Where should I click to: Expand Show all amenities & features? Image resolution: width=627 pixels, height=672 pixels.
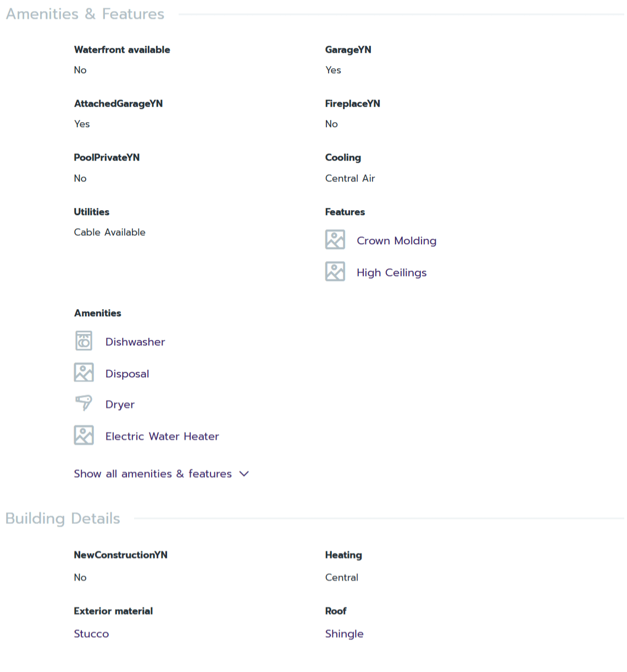(x=153, y=474)
